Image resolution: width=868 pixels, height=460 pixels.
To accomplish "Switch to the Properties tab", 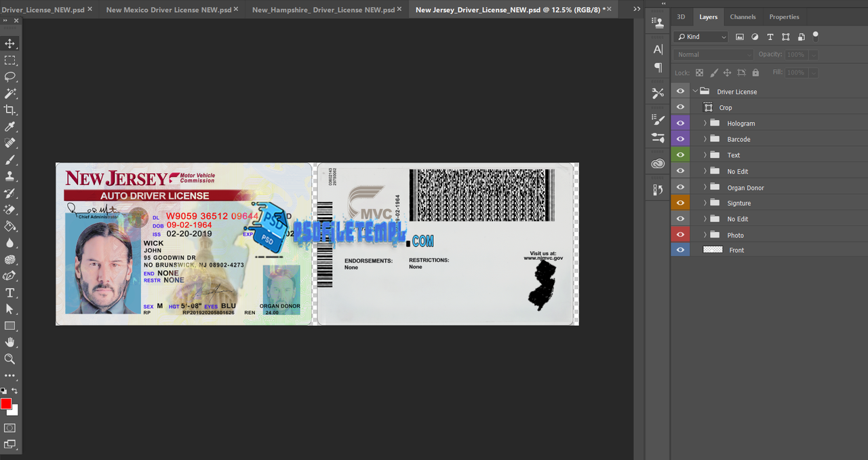I will [x=784, y=17].
